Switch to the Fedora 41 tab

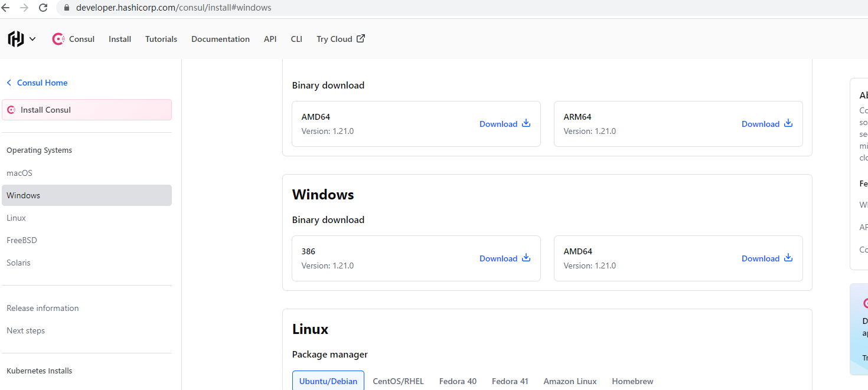click(x=510, y=381)
